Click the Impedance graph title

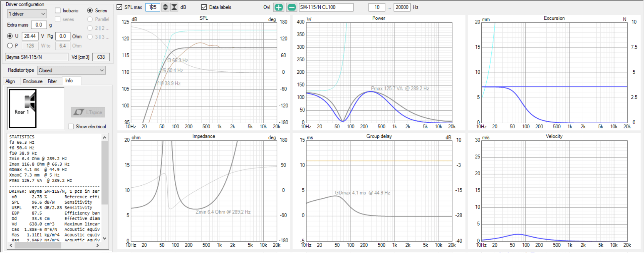click(204, 136)
